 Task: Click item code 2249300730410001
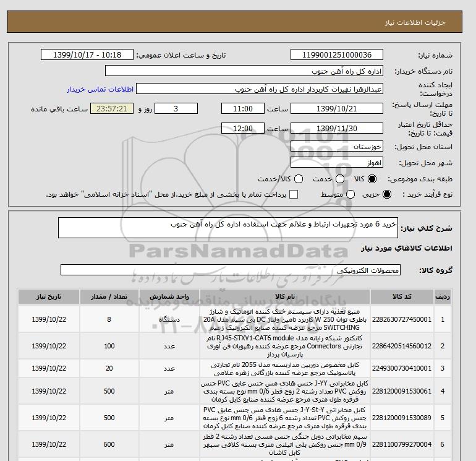(x=402, y=368)
